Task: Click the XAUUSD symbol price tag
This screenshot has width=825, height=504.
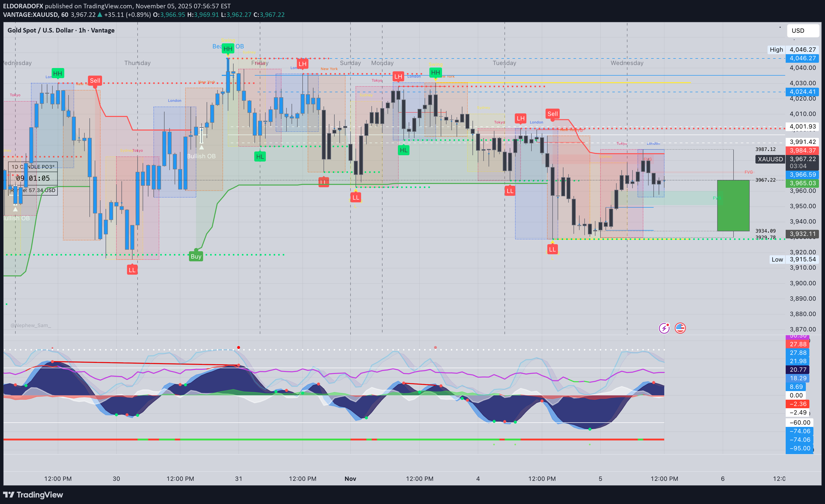Action: coord(770,160)
